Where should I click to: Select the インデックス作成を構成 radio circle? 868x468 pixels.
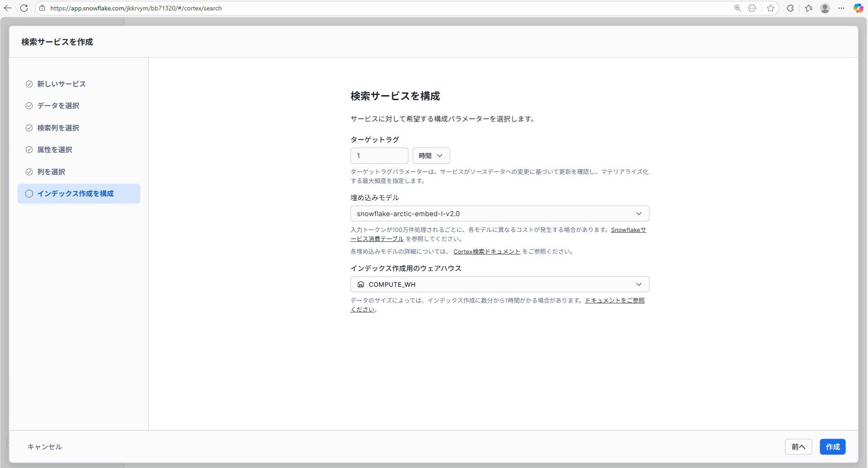29,193
